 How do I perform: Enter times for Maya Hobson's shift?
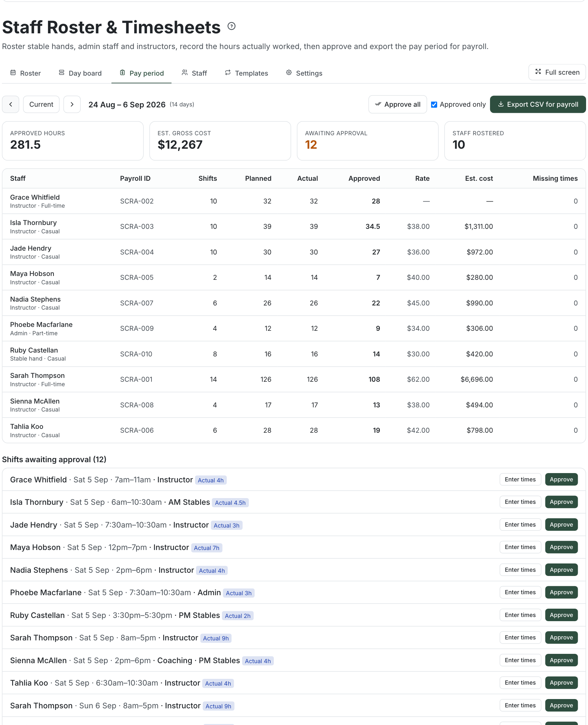point(520,547)
